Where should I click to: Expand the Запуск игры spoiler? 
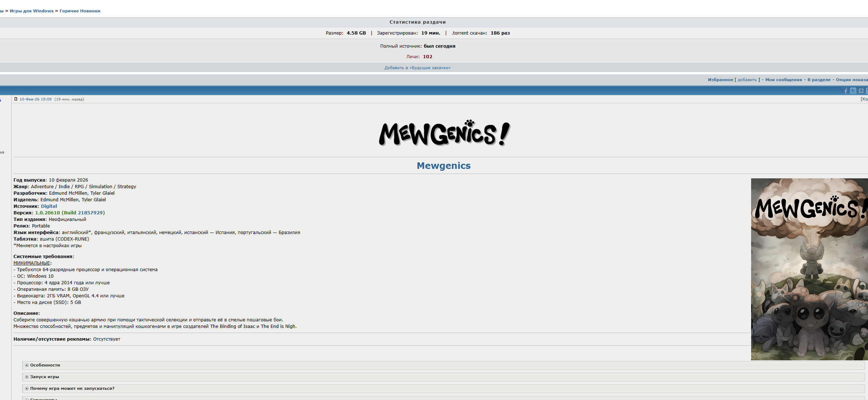44,377
